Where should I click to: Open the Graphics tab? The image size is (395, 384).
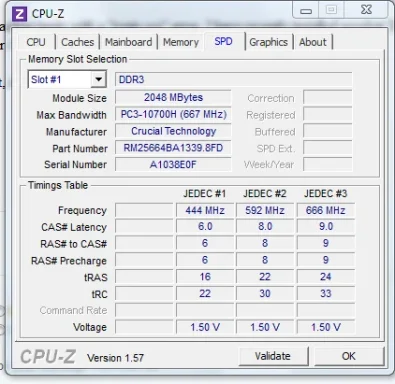(268, 42)
